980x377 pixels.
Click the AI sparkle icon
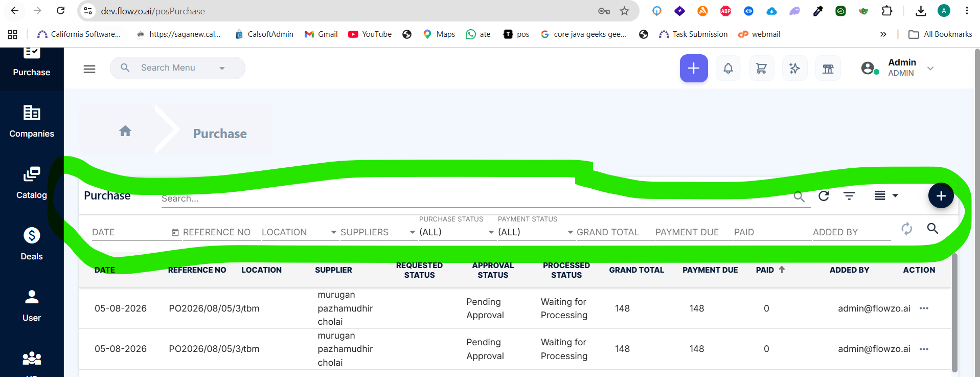794,68
